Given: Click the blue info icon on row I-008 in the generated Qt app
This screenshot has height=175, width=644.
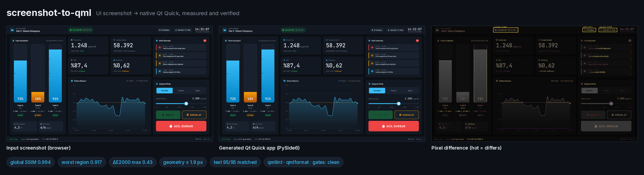Looking at the screenshot, I should tap(372, 71).
